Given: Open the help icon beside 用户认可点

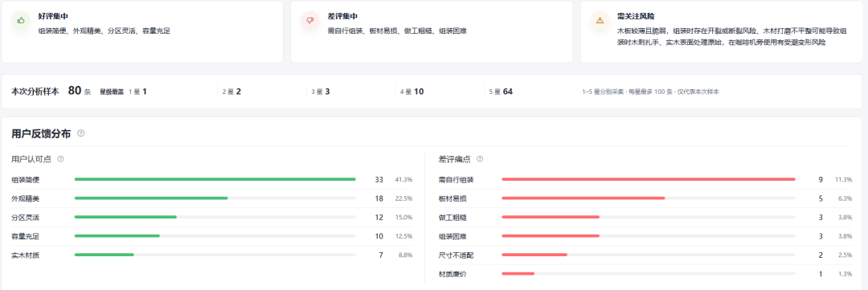Looking at the screenshot, I should coord(61,159).
